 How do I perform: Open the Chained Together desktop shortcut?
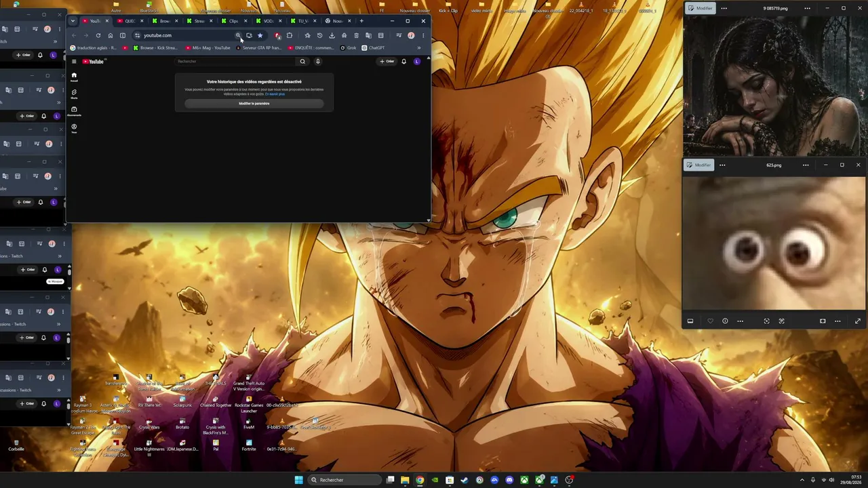click(x=216, y=402)
